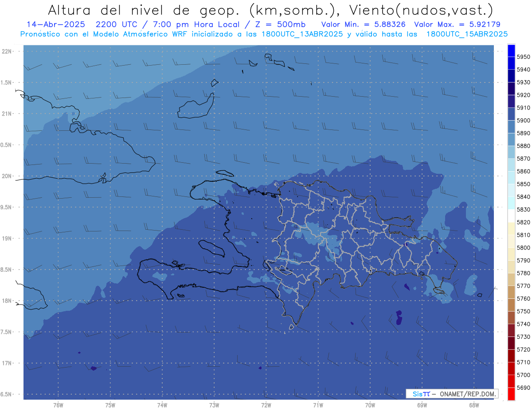Click the 5760 value on the color legend
This screenshot has width=532, height=411.
[x=523, y=298]
